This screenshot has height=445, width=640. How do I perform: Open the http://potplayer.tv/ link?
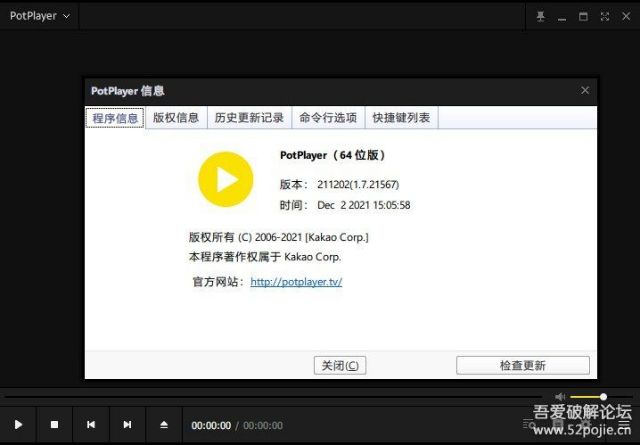pos(296,282)
